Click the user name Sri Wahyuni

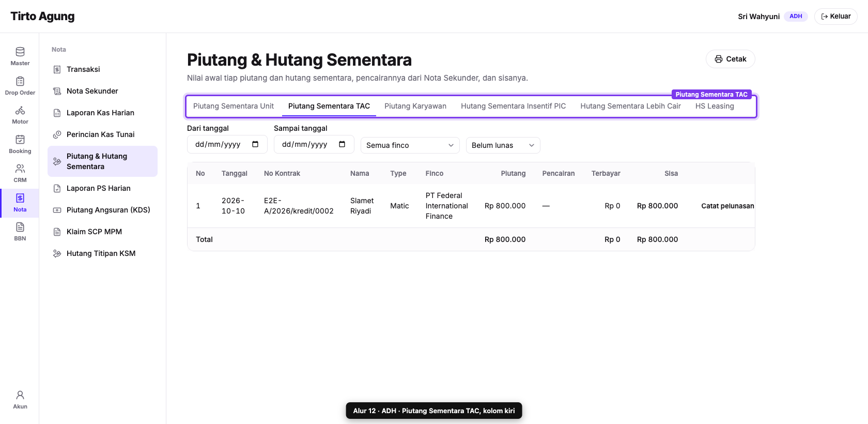758,17
